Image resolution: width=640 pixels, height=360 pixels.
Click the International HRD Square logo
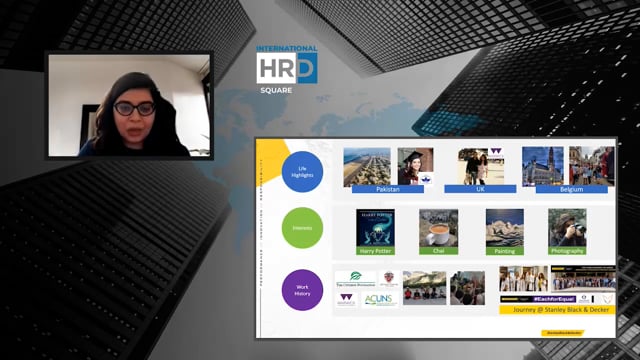(287, 69)
